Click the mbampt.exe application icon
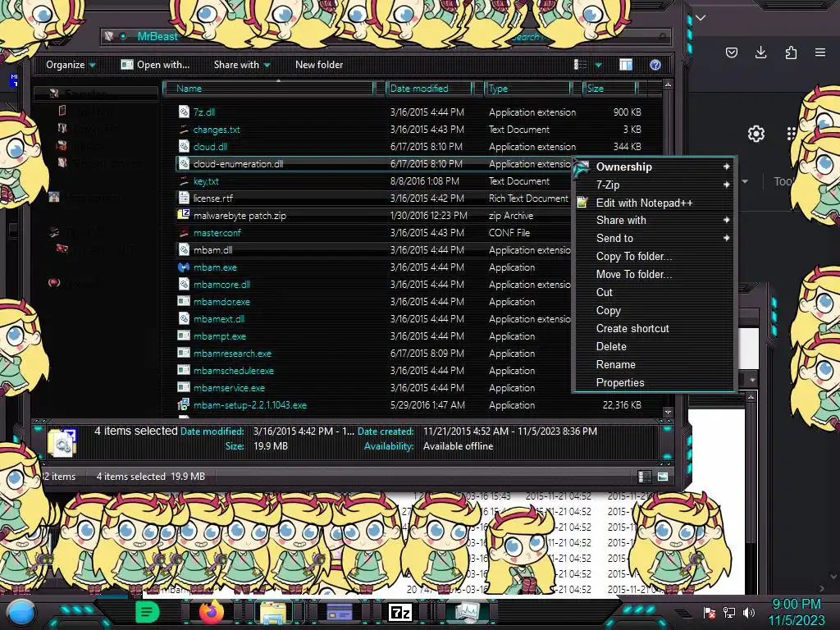This screenshot has height=630, width=840. point(184,336)
